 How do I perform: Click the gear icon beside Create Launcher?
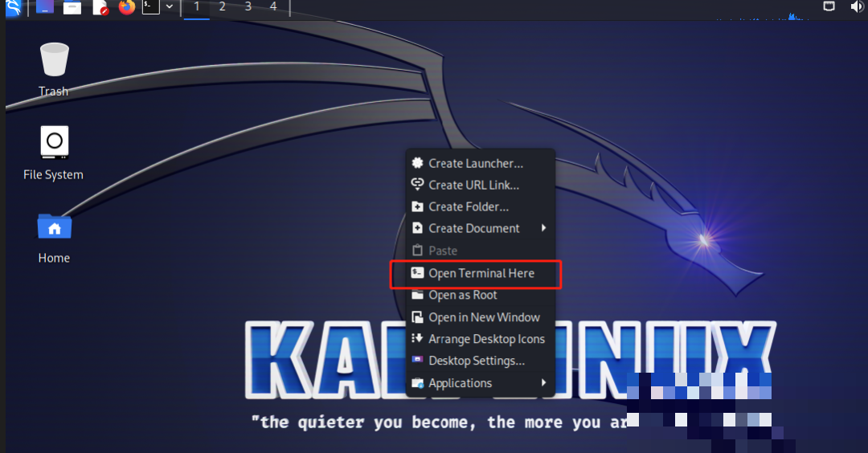click(417, 162)
